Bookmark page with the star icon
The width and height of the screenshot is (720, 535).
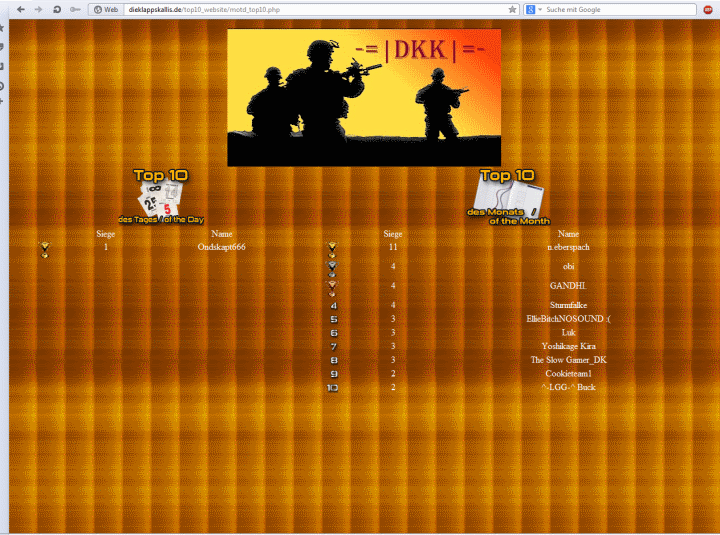512,9
